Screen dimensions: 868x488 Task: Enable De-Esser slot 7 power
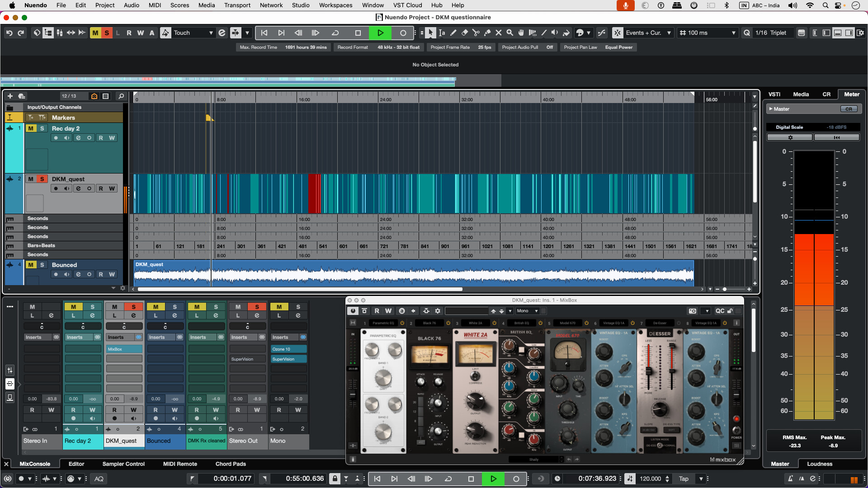coord(679,323)
